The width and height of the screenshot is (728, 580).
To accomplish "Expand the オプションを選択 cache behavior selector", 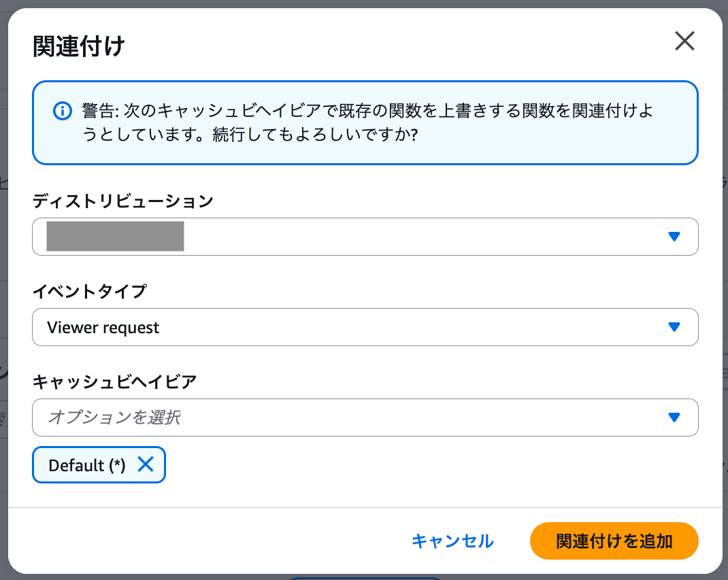I will click(x=340, y=417).
